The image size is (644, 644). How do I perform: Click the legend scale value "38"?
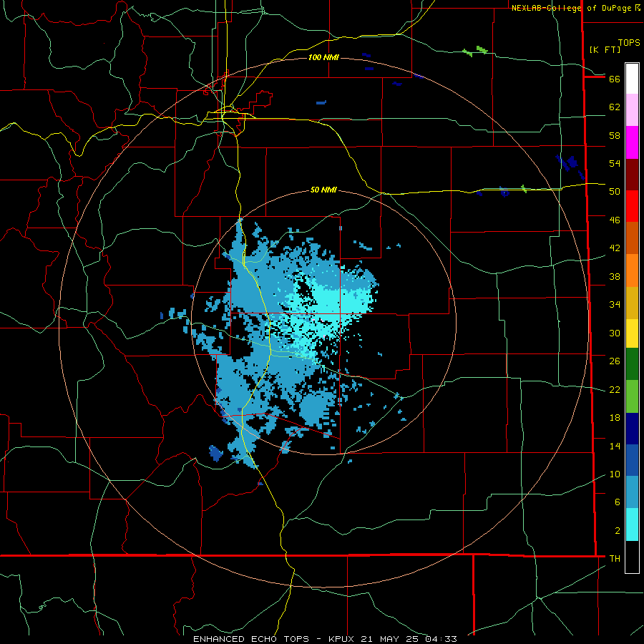(615, 276)
